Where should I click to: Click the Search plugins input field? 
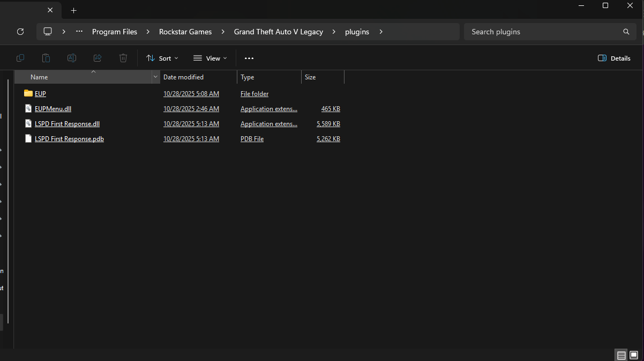[541, 32]
